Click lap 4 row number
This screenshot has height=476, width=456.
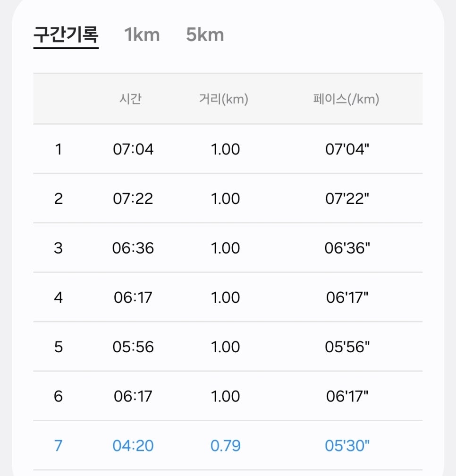(x=58, y=297)
